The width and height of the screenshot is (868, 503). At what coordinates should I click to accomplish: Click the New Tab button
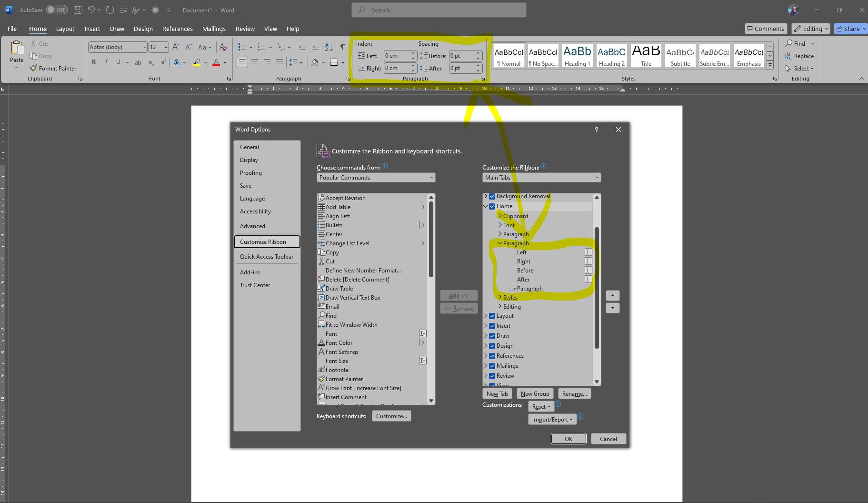coord(497,393)
